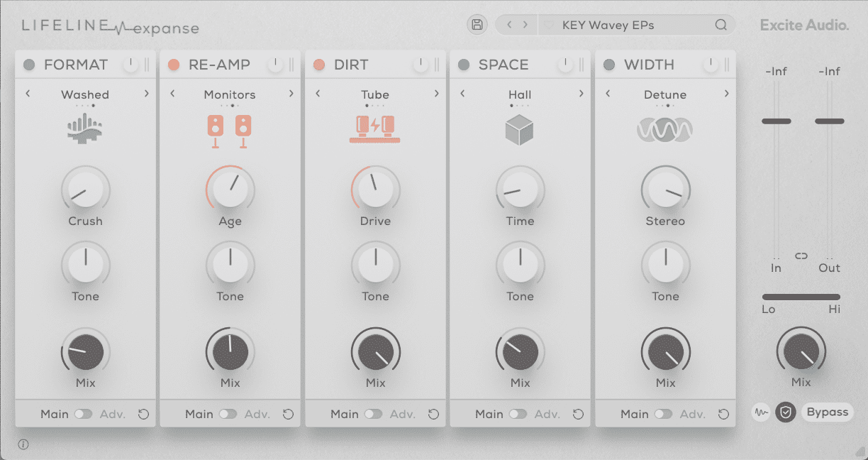Reset the DIRT module
The height and width of the screenshot is (460, 868).
tap(433, 414)
